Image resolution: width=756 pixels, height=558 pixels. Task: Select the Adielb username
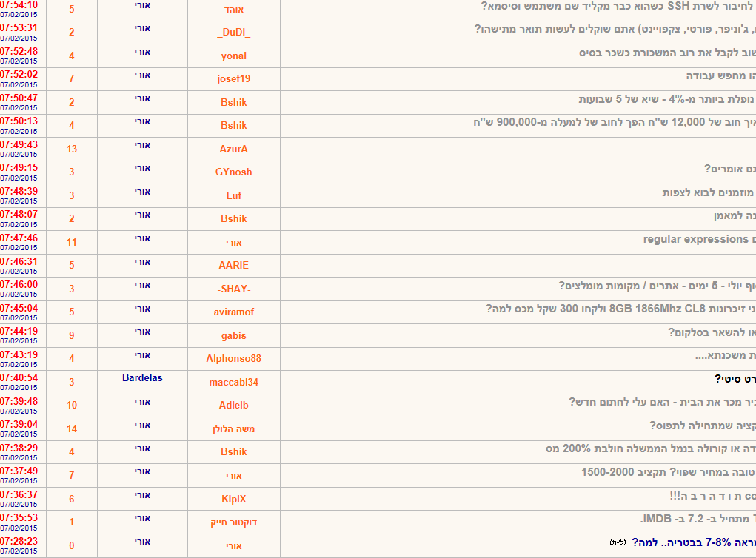point(233,406)
